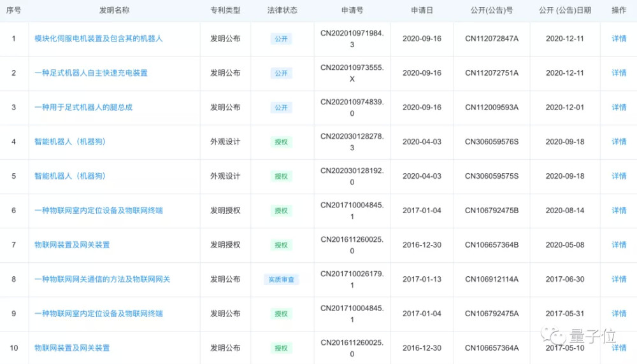Click the 申请号 column header
Image resolution: width=637 pixels, height=364 pixels.
[x=352, y=10]
